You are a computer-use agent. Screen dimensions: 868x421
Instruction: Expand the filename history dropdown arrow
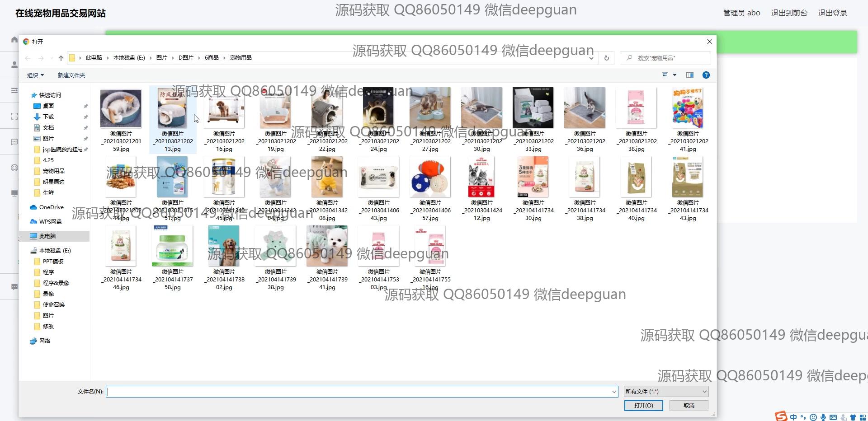coord(614,392)
